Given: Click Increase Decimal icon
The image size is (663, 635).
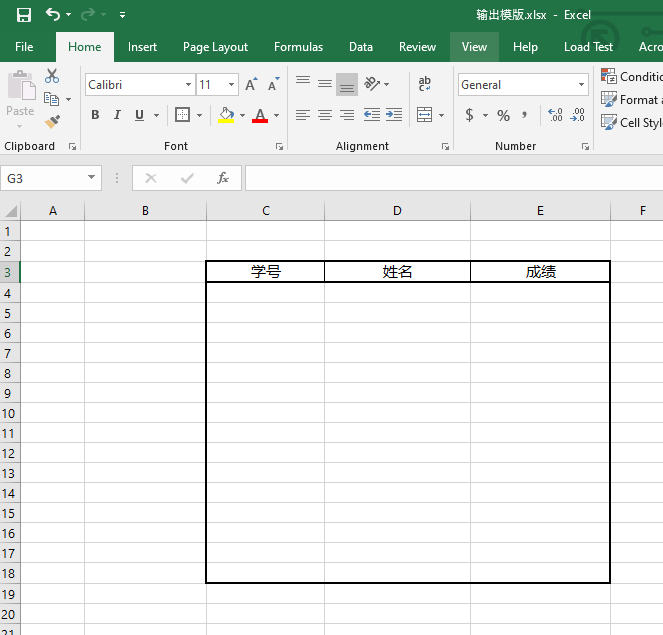Looking at the screenshot, I should point(555,115).
